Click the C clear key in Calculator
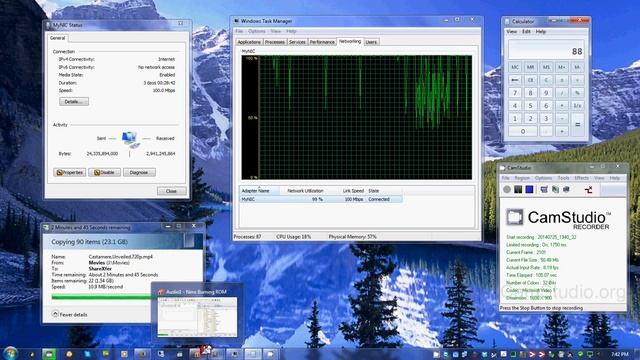640x360 pixels. click(x=546, y=80)
